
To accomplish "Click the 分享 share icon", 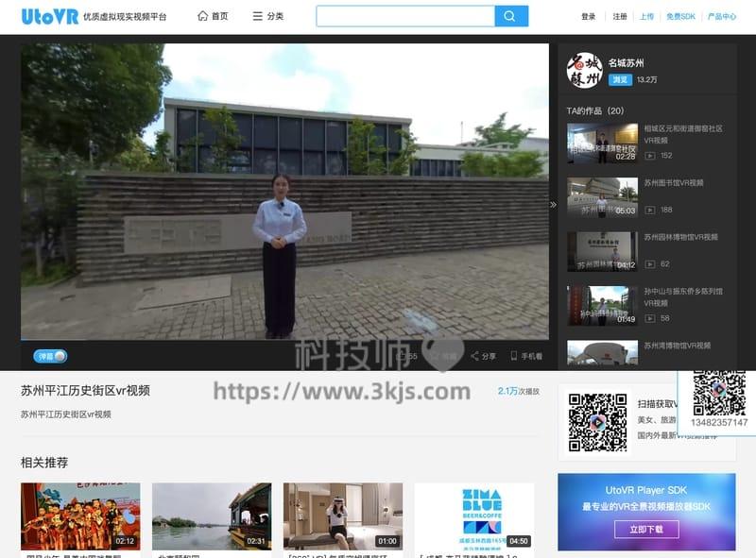I will 484,356.
